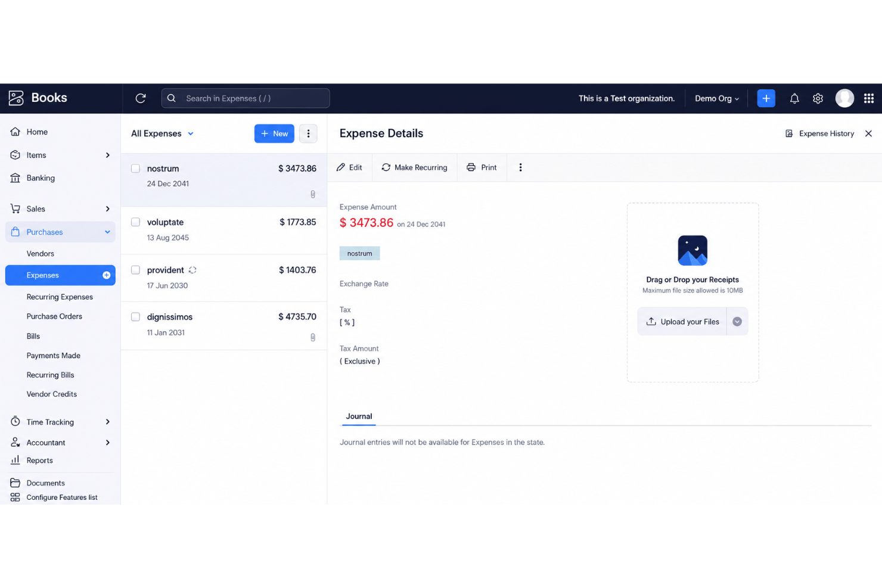Edit the expense
The width and height of the screenshot is (882, 588).
(x=349, y=167)
